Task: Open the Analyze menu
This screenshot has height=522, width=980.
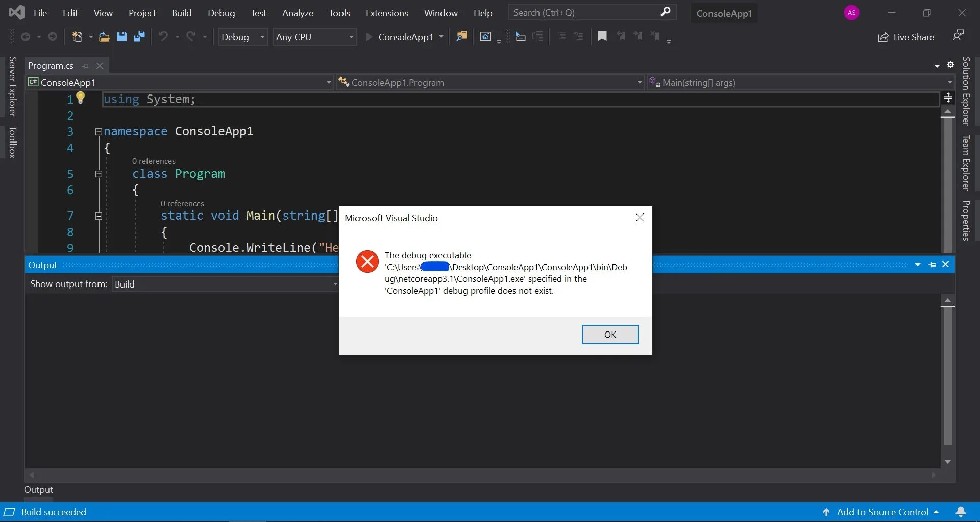Action: 298,13
